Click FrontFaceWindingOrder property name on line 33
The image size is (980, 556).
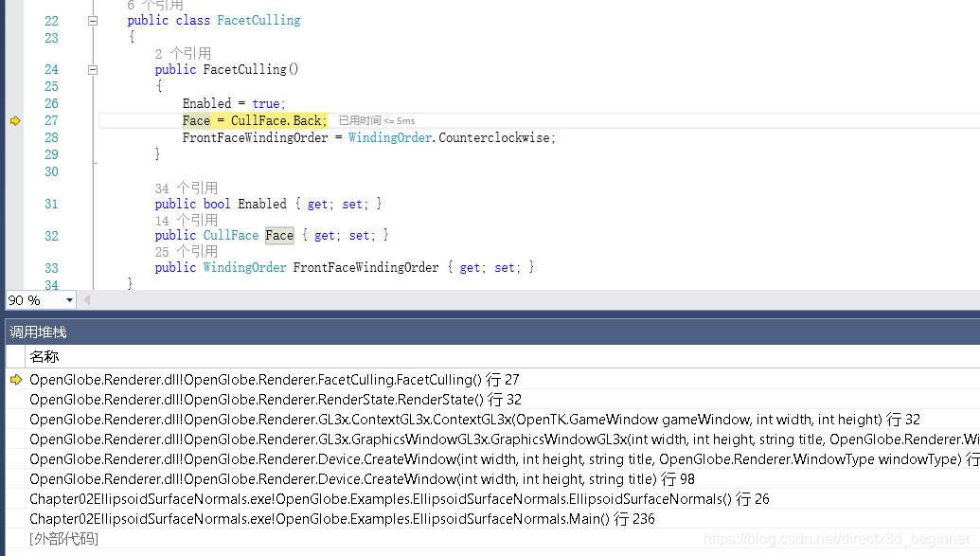click(x=366, y=268)
